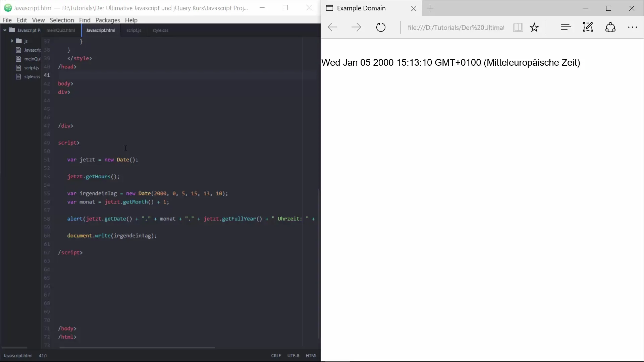
Task: Click the tree view horizontal scrollbar
Action: click(15, 348)
